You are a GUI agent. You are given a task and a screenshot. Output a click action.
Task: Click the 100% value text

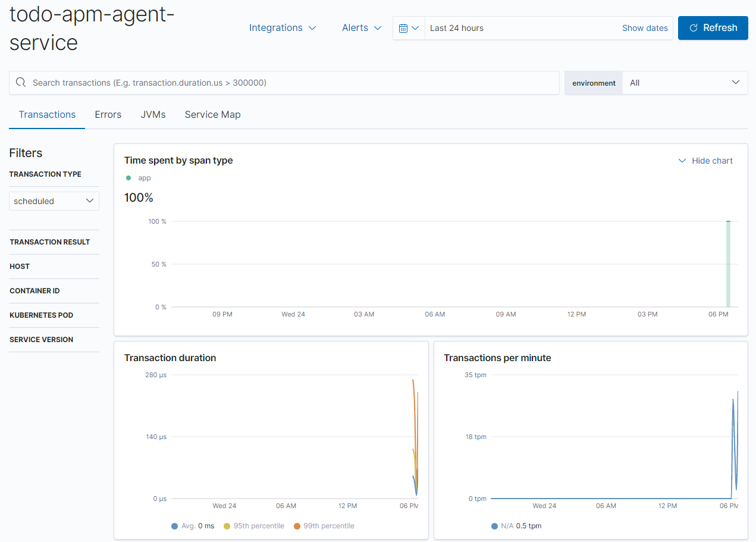coord(139,198)
